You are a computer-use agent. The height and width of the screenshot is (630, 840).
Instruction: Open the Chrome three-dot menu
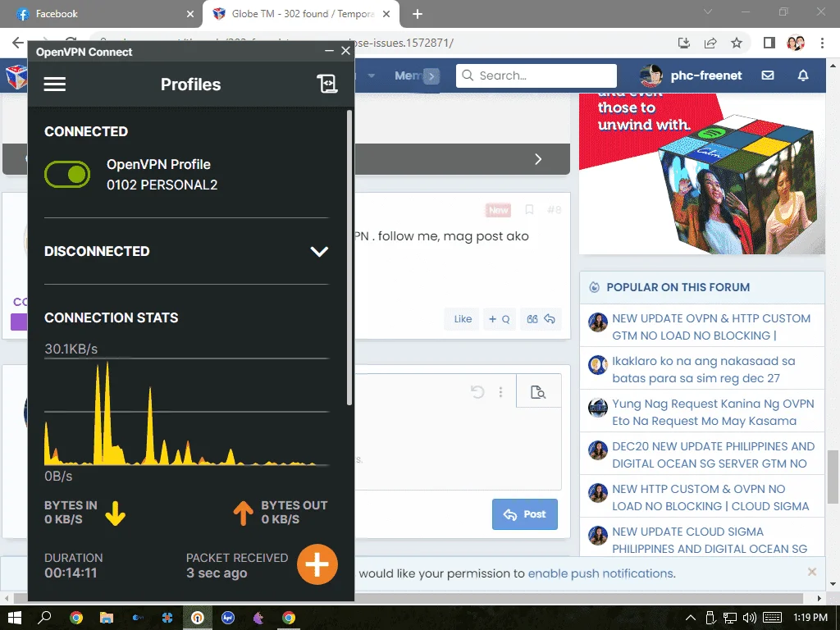(822, 43)
